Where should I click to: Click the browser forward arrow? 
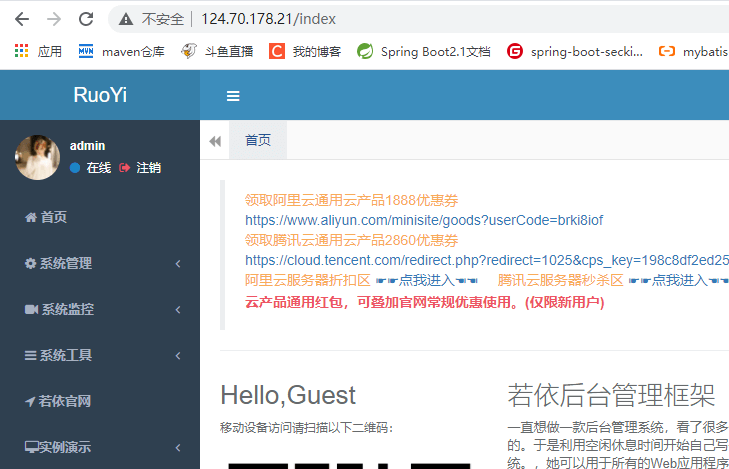pos(54,19)
